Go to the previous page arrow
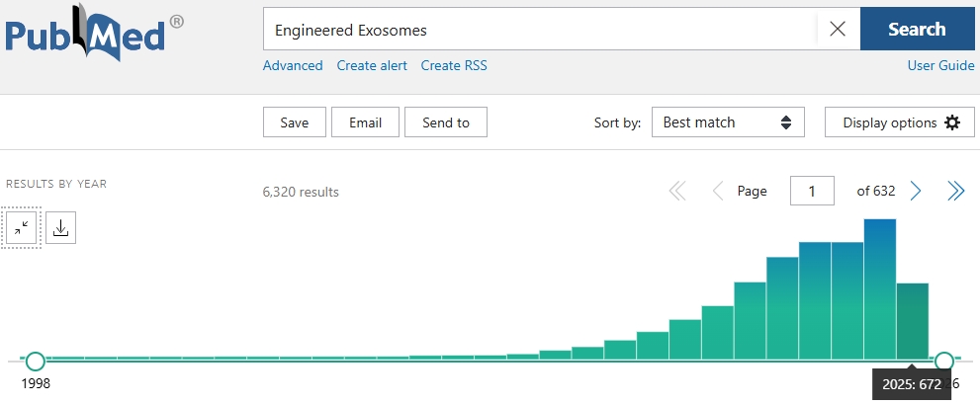The width and height of the screenshot is (980, 405). pyautogui.click(x=718, y=192)
